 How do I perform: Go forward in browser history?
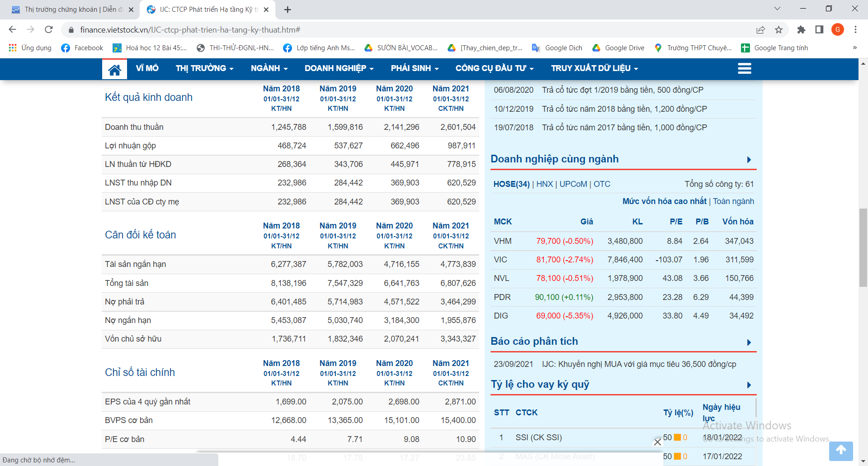click(x=31, y=30)
